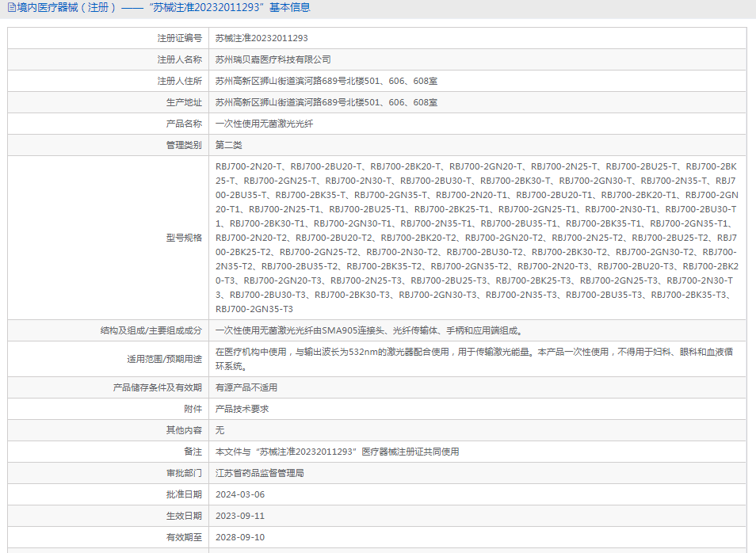The image size is (756, 553).
Task: Open the 产品技术要求 attachment text
Action: pyautogui.click(x=242, y=409)
